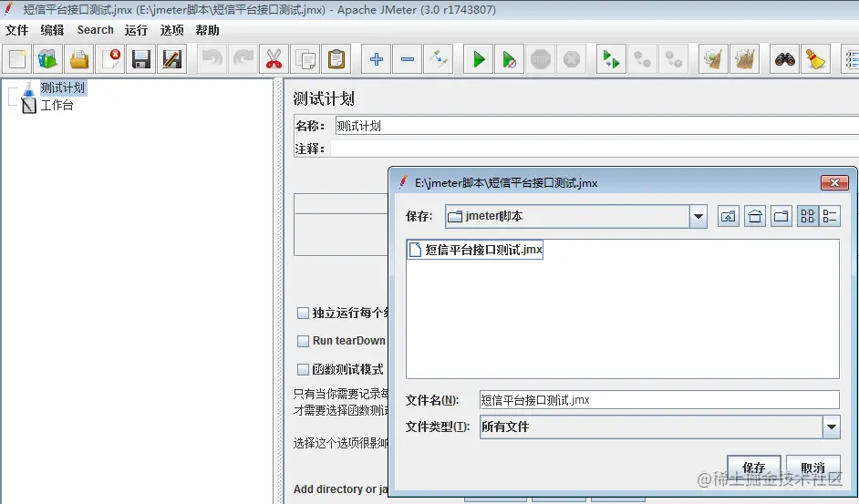Click the Stop test icon

(540, 58)
